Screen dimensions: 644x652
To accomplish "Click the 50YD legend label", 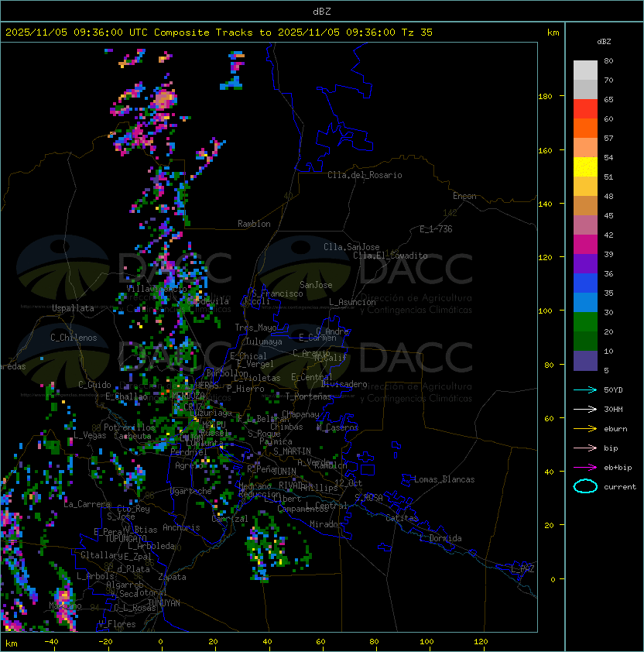I will click(613, 390).
